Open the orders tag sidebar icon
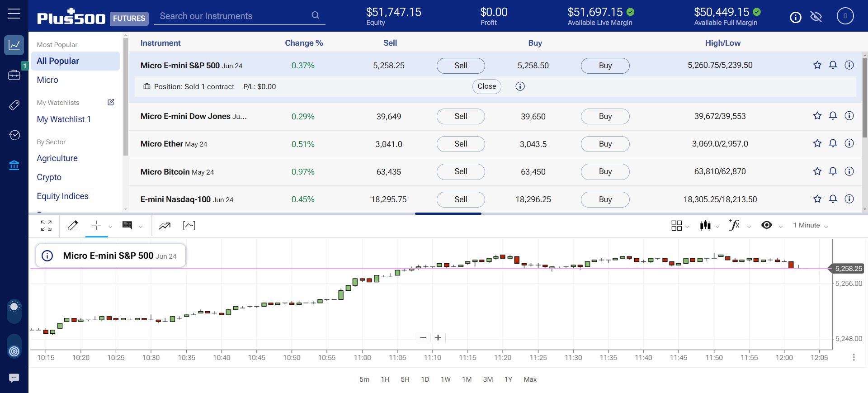Image resolution: width=868 pixels, height=393 pixels. click(14, 105)
